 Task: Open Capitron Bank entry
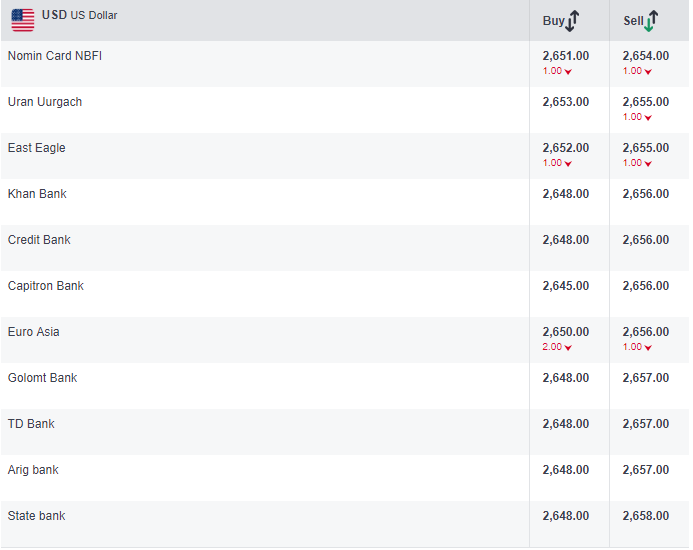pos(46,286)
